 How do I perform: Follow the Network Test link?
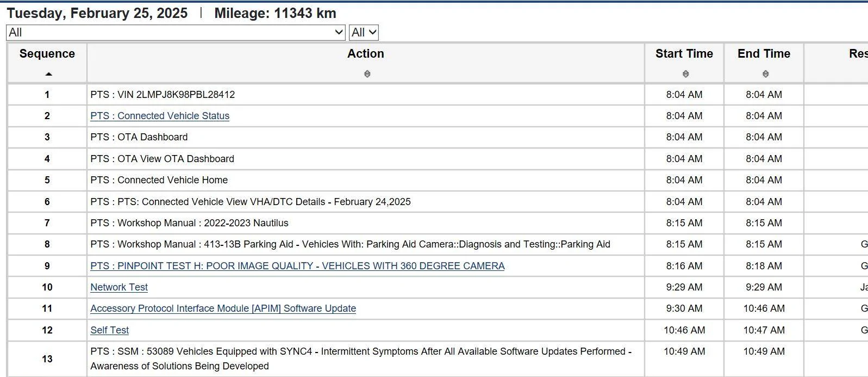(118, 287)
